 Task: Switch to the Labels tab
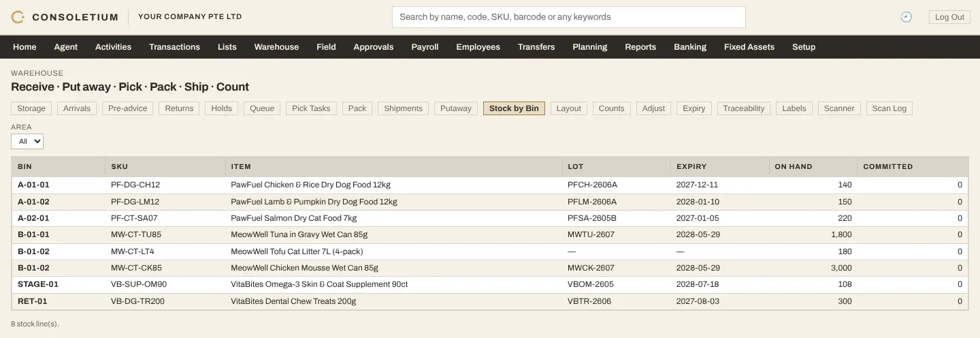794,108
